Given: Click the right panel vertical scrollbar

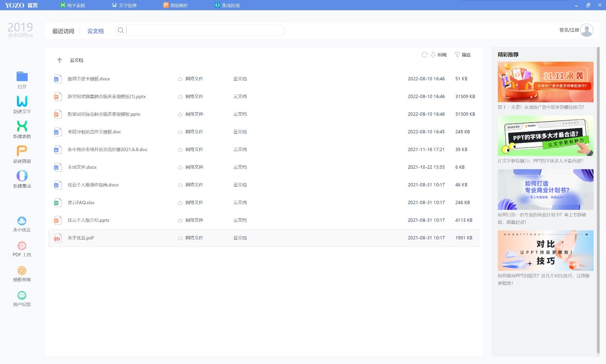Looking at the screenshot, I should coord(598,189).
